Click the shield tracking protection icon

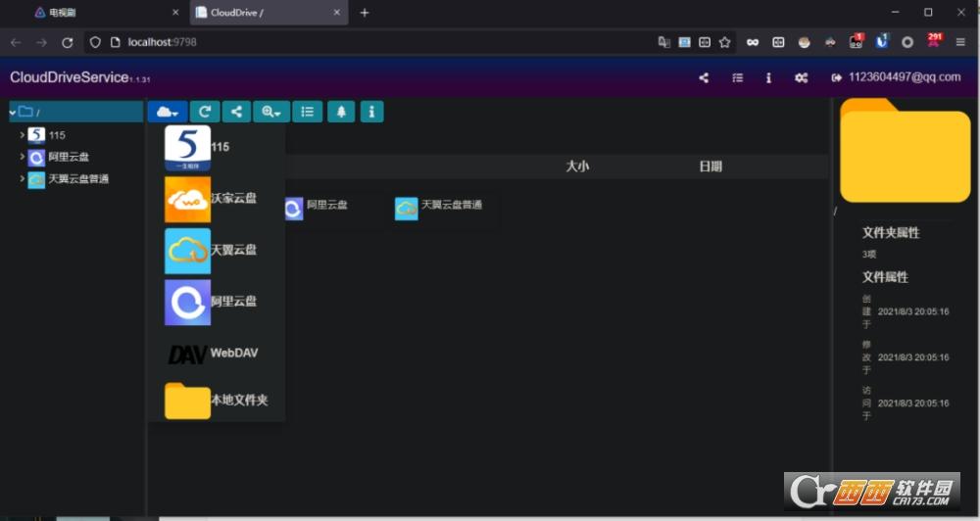click(95, 42)
